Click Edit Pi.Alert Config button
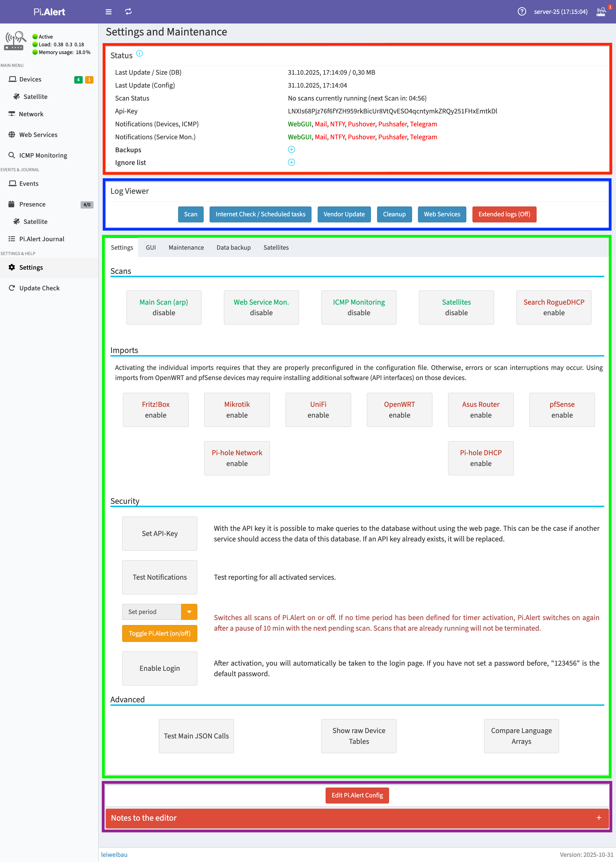Screen dimensions: 616x862 (x=357, y=795)
